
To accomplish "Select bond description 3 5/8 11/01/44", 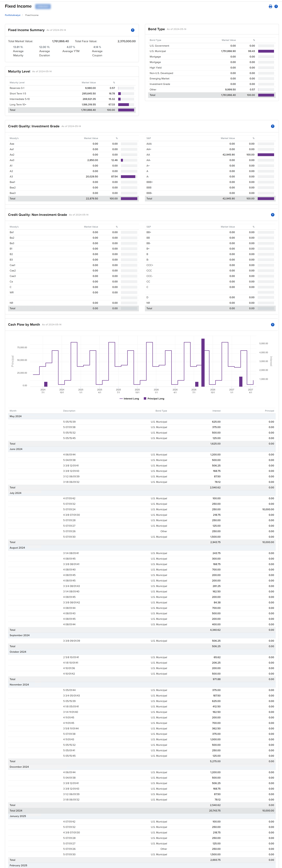I will click(x=71, y=729).
